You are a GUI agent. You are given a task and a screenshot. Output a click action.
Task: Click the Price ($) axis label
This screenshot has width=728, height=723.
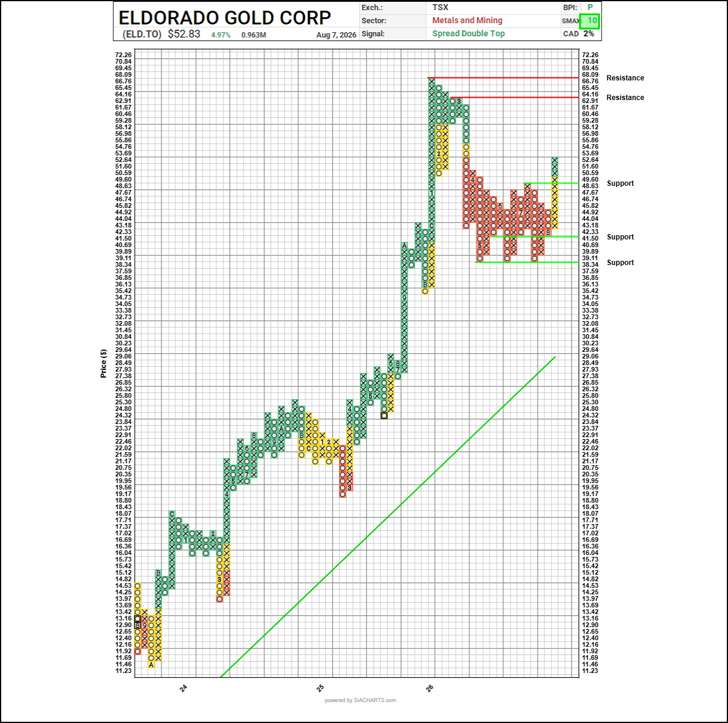pyautogui.click(x=104, y=363)
